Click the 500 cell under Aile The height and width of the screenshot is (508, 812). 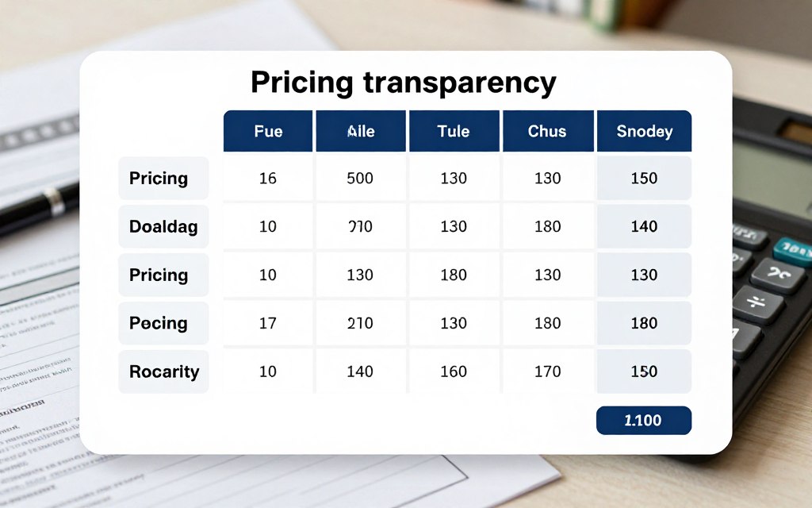[x=360, y=179]
